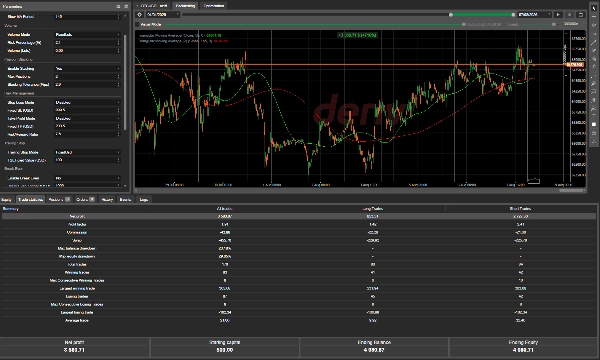The width and height of the screenshot is (600, 360).
Task: Open the backtest end date dropdown
Action: tap(535, 15)
